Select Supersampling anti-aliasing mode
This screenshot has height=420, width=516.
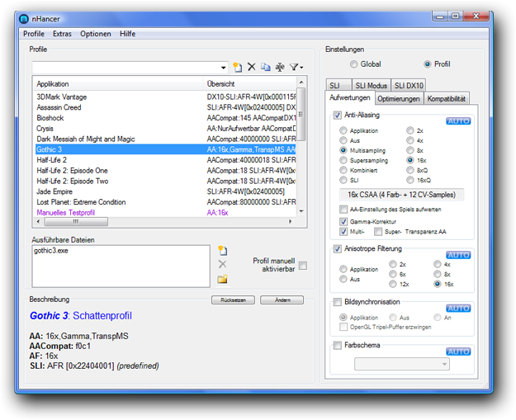343,160
